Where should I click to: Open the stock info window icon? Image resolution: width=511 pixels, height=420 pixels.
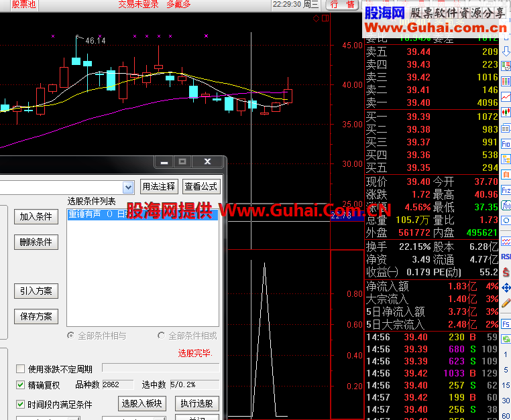(506, 129)
